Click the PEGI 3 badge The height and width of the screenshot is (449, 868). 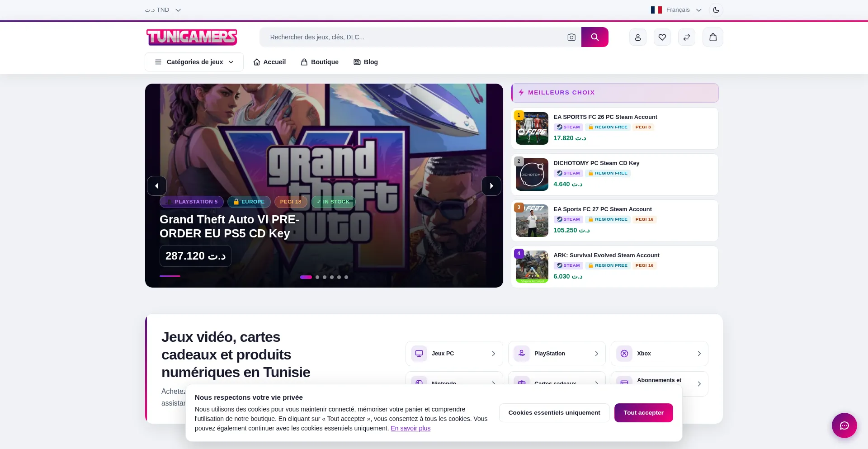pyautogui.click(x=643, y=127)
